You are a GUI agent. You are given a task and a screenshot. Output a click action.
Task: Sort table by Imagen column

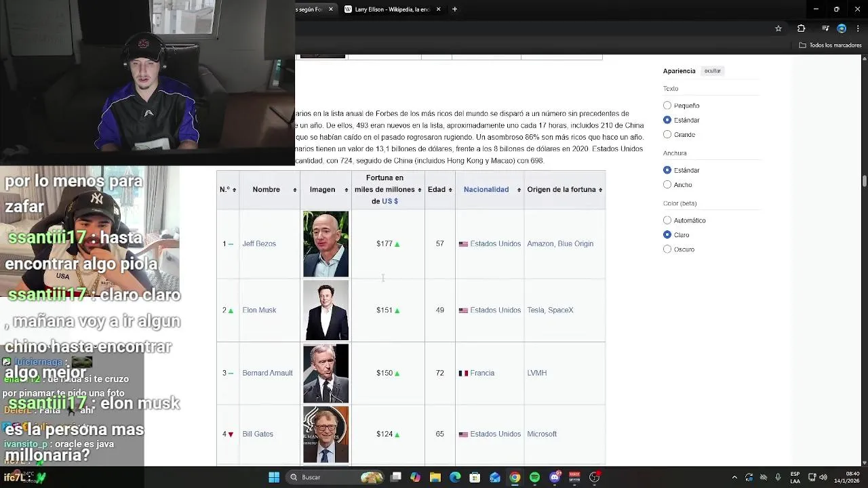(x=325, y=190)
